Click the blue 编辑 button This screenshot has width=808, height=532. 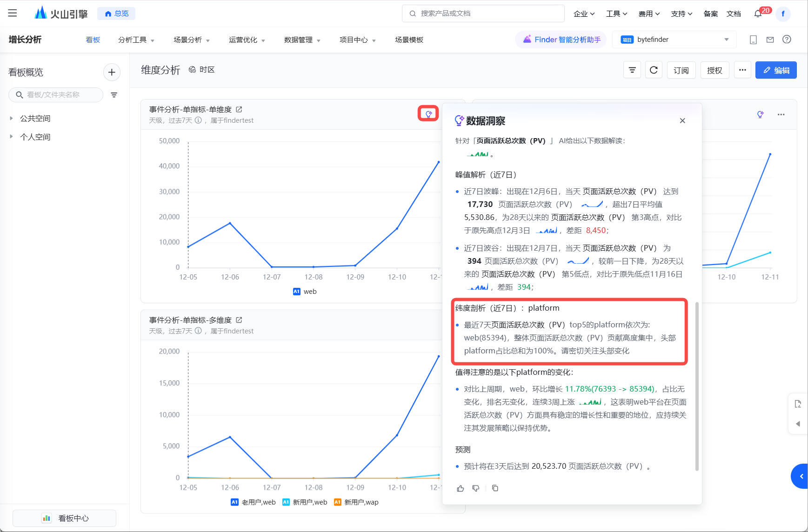pos(776,70)
